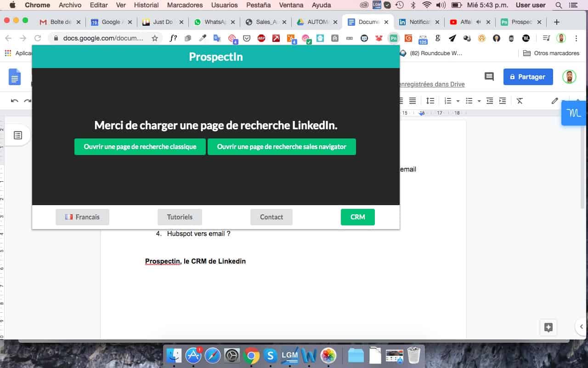Bookmark this page with the star
Viewport: 588px width, 368px height.
coord(155,38)
